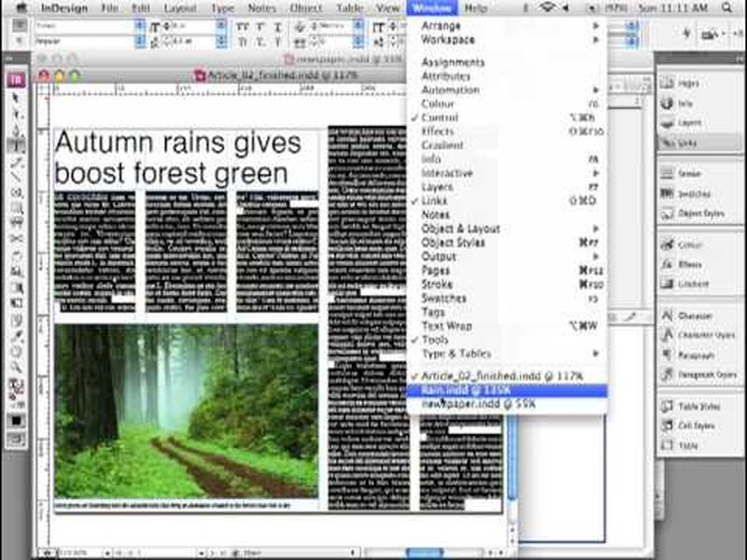Screen dimensions: 747x560
Task: Expand the Automation submenu
Action: coord(505,90)
